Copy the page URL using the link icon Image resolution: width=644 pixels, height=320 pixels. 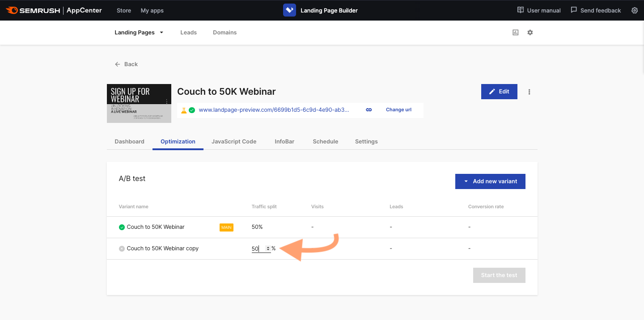369,109
